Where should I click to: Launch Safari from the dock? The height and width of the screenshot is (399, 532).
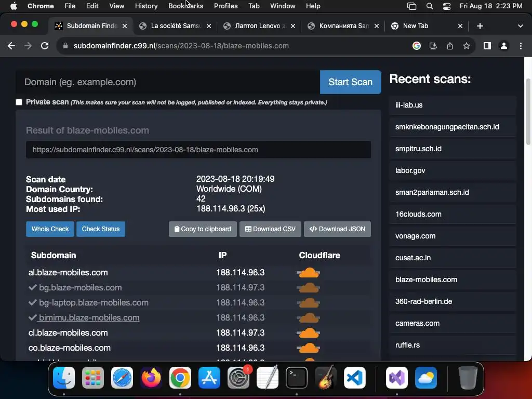pyautogui.click(x=122, y=378)
